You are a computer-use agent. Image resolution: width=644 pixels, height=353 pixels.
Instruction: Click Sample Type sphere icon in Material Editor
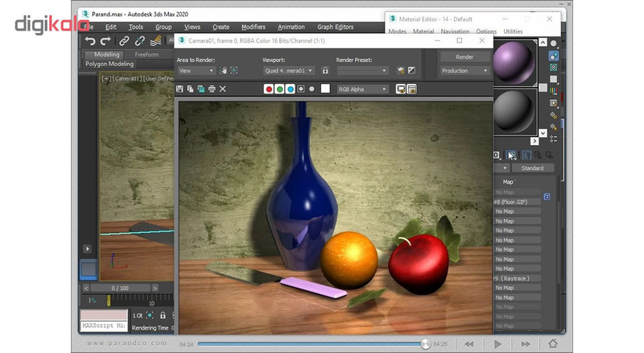tap(554, 44)
